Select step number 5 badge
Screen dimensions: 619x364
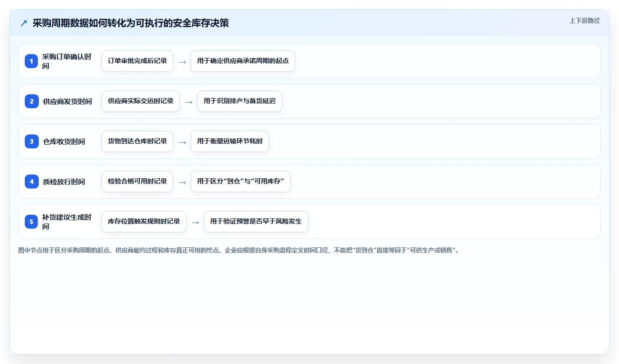click(x=31, y=222)
